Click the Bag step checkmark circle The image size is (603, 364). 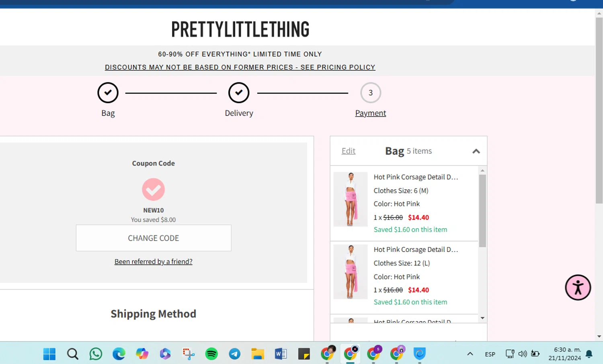[x=108, y=92]
